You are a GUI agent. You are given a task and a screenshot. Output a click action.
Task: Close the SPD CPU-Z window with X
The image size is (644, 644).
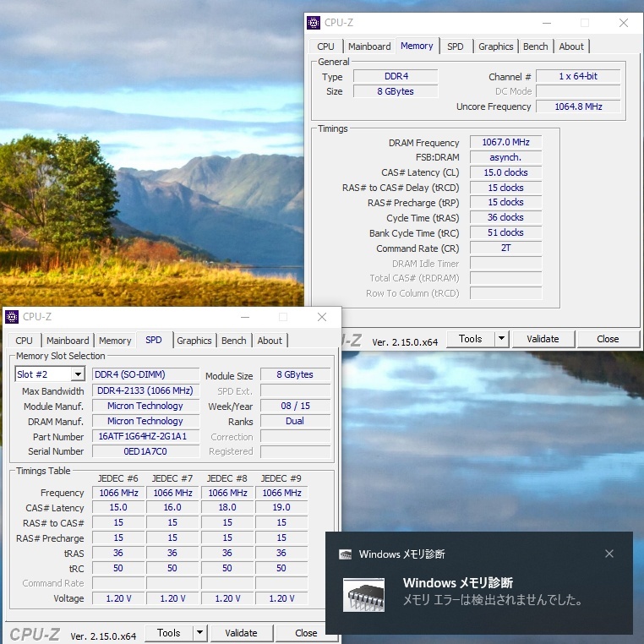321,317
